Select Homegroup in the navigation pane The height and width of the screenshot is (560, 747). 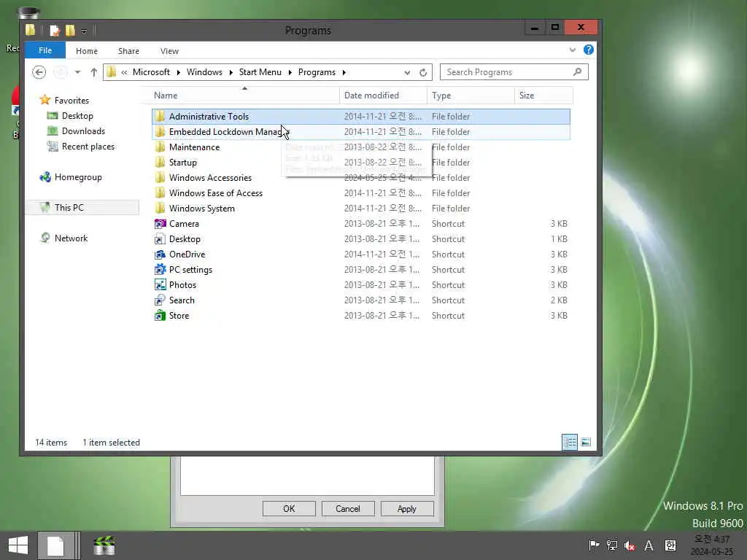tap(78, 177)
